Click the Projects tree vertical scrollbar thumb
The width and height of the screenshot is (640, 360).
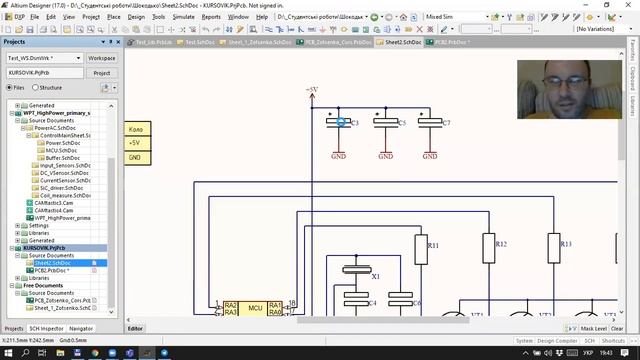[x=111, y=233]
